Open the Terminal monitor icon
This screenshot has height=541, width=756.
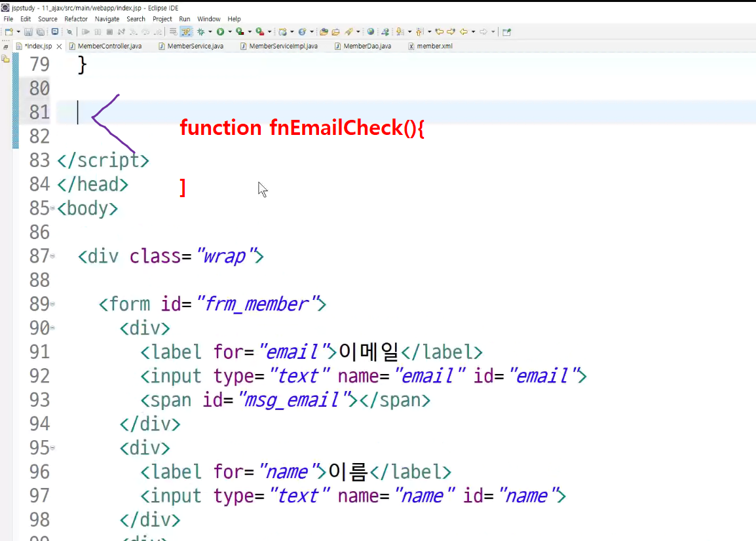tap(55, 32)
